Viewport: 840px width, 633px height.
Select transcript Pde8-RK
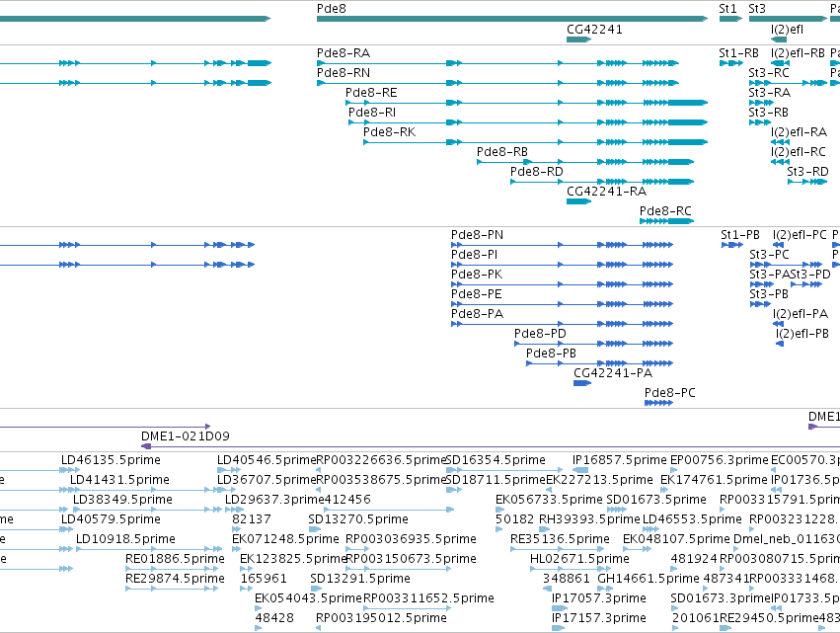390,132
